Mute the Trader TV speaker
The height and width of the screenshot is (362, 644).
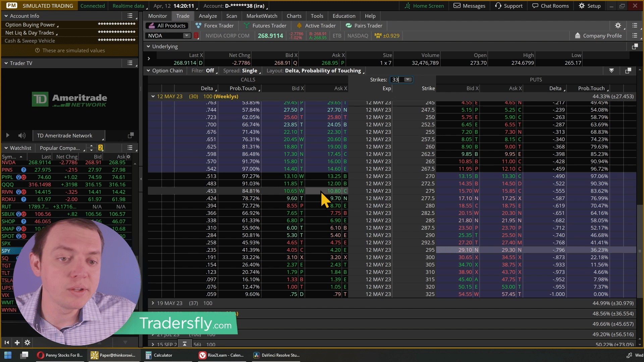tap(22, 135)
